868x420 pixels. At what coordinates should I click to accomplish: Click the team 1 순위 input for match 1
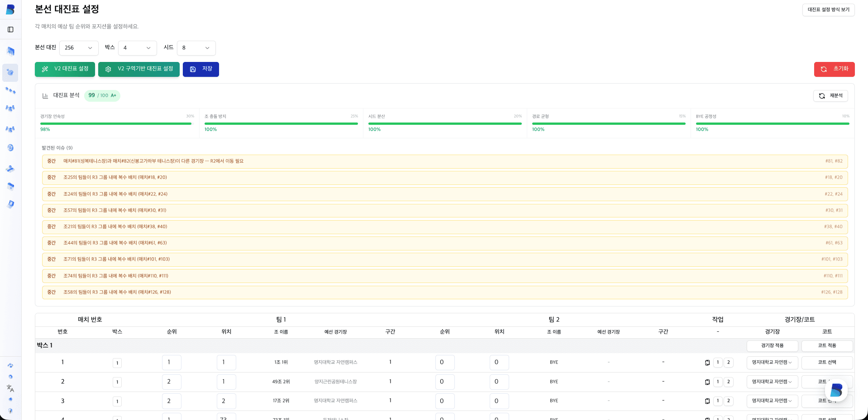coord(172,363)
